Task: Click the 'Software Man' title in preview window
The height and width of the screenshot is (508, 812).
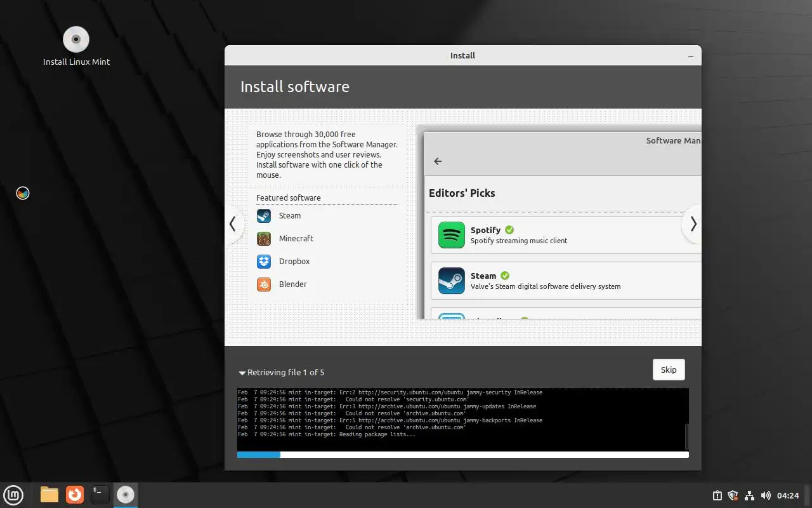Action: coord(673,141)
